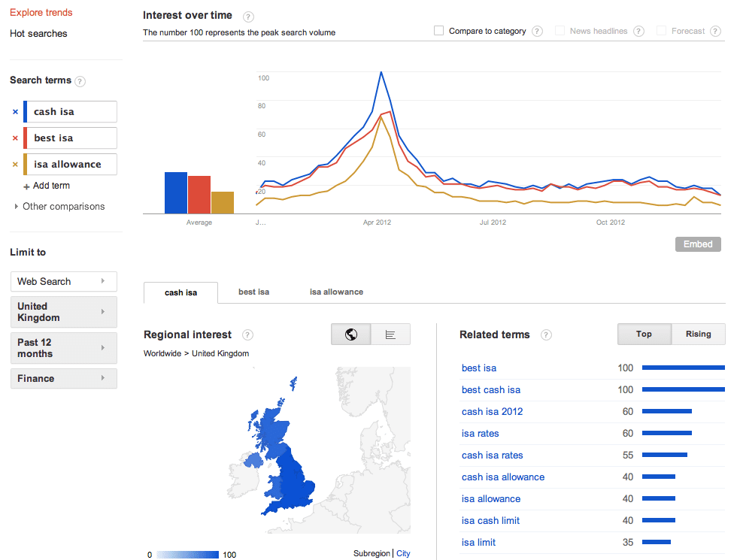Remove the cash isa search term
Image resolution: width=740 pixels, height=560 pixels.
coord(15,112)
